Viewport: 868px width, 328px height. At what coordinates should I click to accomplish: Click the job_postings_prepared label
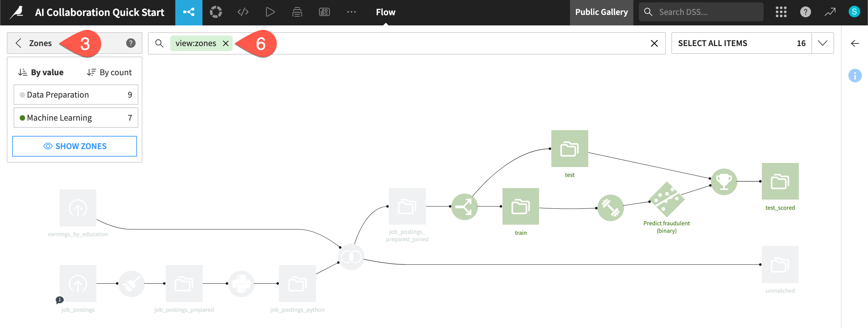pos(184,310)
